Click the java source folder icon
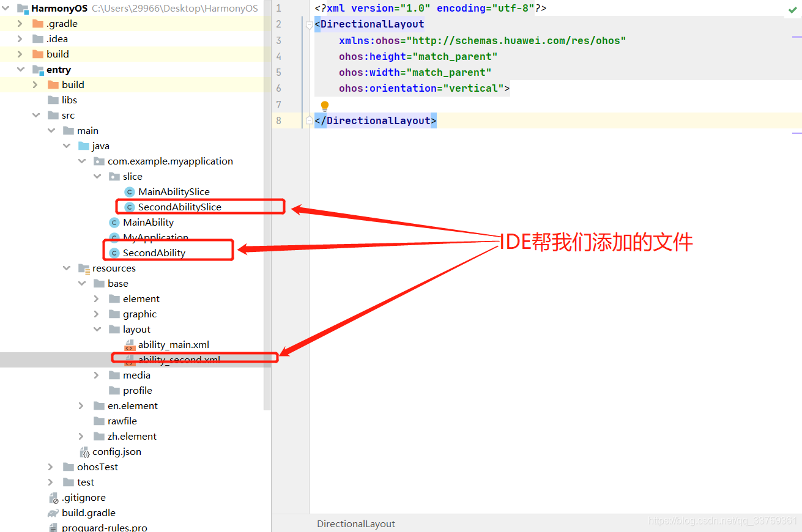 83,146
